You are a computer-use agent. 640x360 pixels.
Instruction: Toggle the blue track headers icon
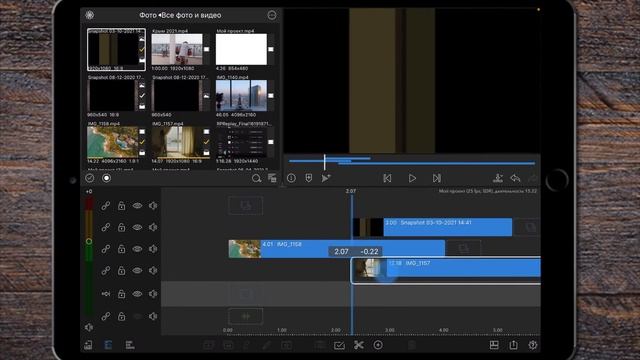coord(108,345)
